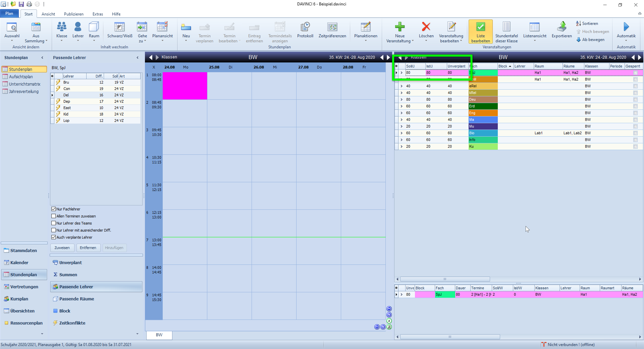The image size is (644, 349).
Task: Expand the eRel event row
Action: coord(402,86)
